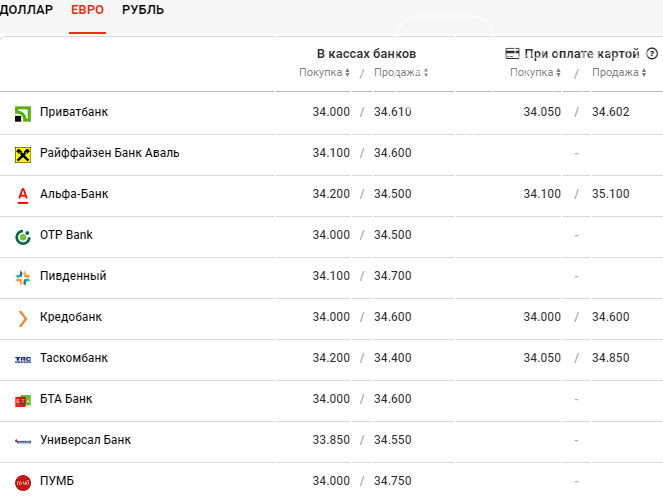Click the ПУМБ round logo icon
663x501 pixels.
23,482
